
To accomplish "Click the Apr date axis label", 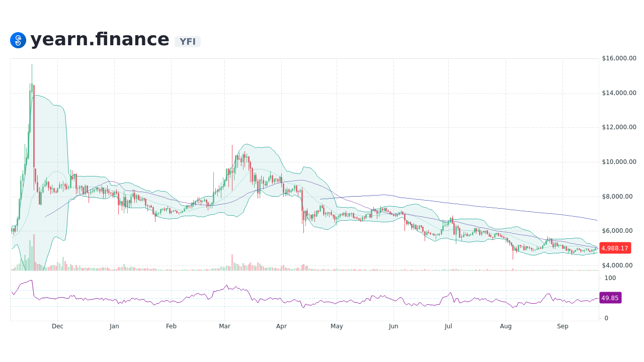I will pos(281,326).
